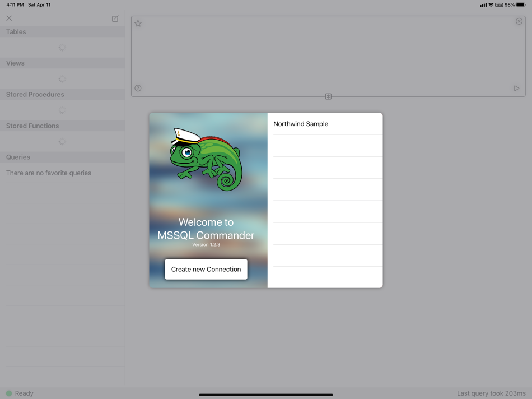Click the home indicator bar at bottom
Image resolution: width=532 pixels, height=399 pixels.
[265, 395]
